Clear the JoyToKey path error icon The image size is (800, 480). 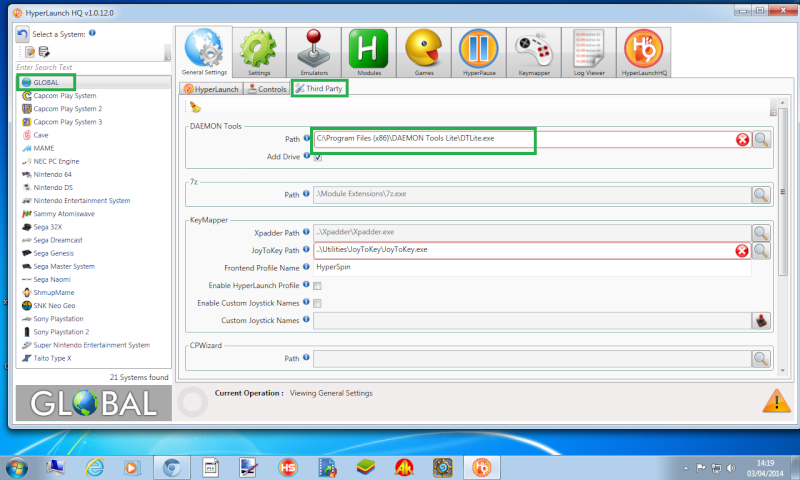click(x=742, y=250)
